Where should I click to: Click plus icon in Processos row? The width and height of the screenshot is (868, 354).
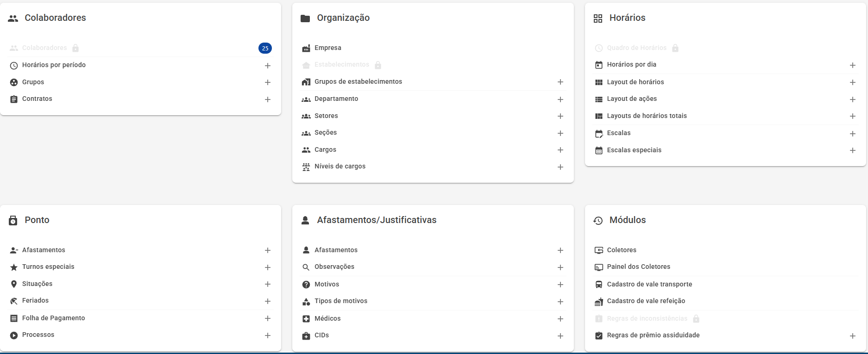pyautogui.click(x=268, y=335)
